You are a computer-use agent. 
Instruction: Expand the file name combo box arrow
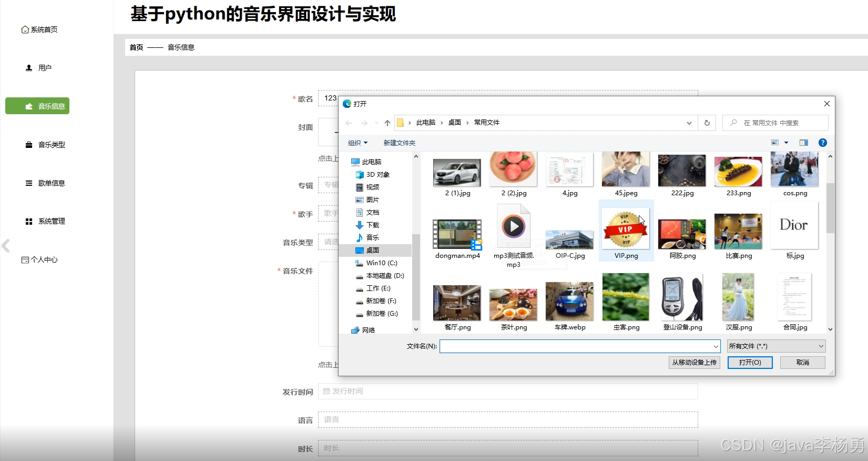coord(716,346)
